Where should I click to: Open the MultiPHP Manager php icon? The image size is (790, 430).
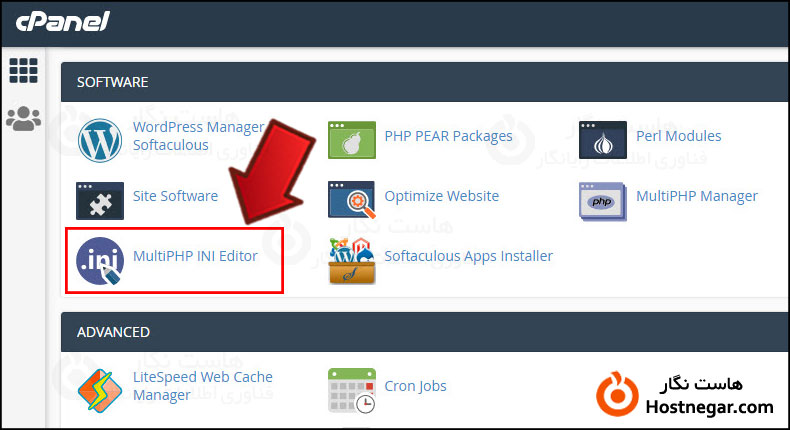(602, 200)
